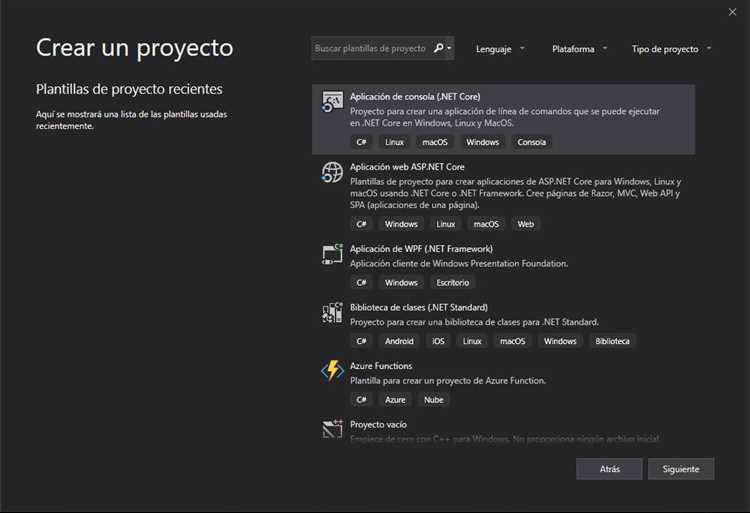750x513 pixels.
Task: Click the Linux tag on console app
Action: point(395,142)
